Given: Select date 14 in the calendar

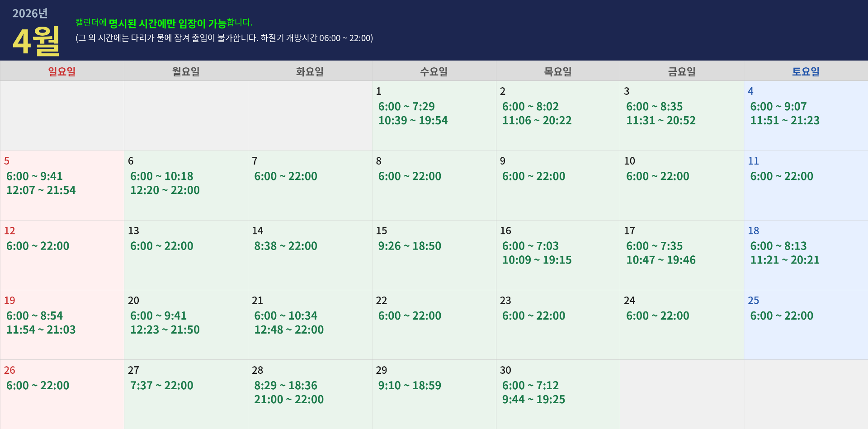Looking at the screenshot, I should 258,231.
